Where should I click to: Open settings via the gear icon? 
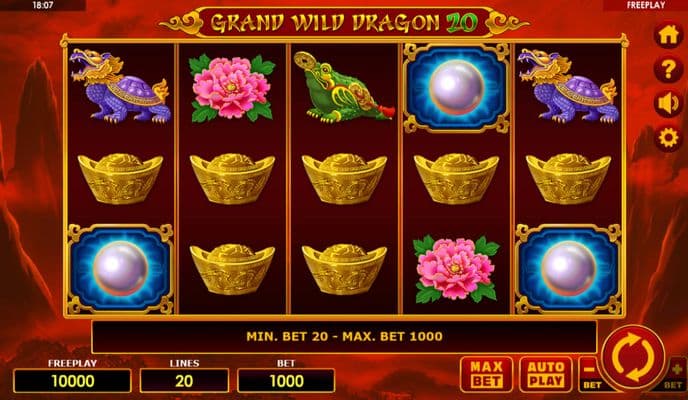tap(668, 139)
